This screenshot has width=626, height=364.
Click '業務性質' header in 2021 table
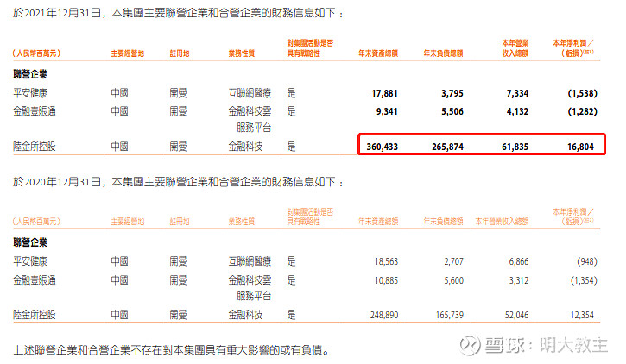click(x=242, y=53)
